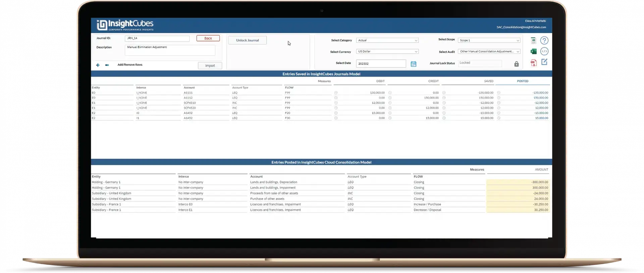This screenshot has height=273, width=644.
Task: Click the circle icon before credit 150,000.00 in A1112 row
Action: [x=390, y=98]
